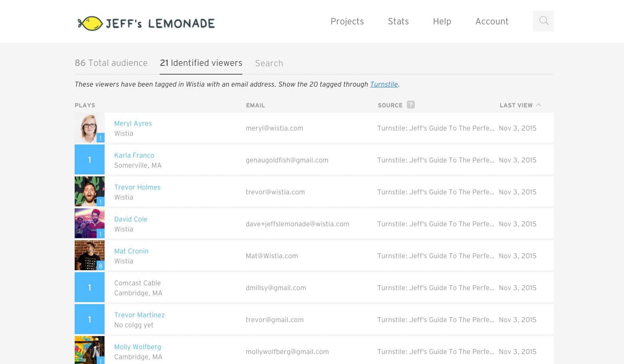
Task: Open Trevor Holmes avatar thumbnail
Action: 89,192
